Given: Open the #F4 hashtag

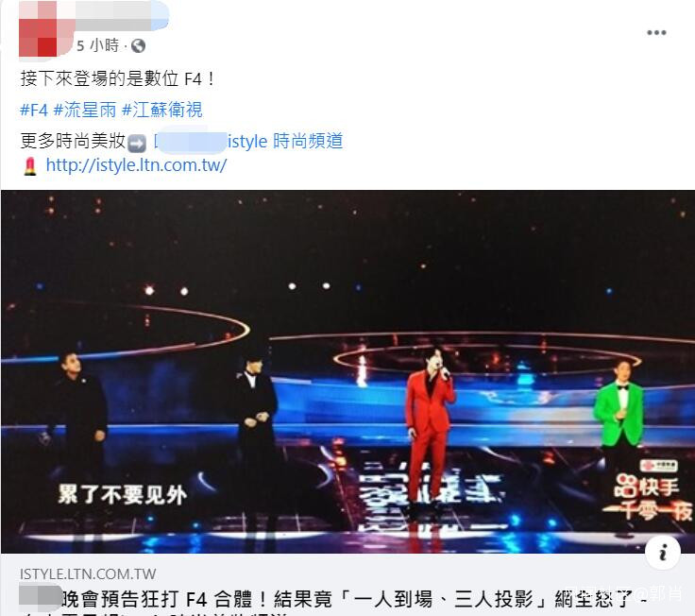Looking at the screenshot, I should coord(34,110).
